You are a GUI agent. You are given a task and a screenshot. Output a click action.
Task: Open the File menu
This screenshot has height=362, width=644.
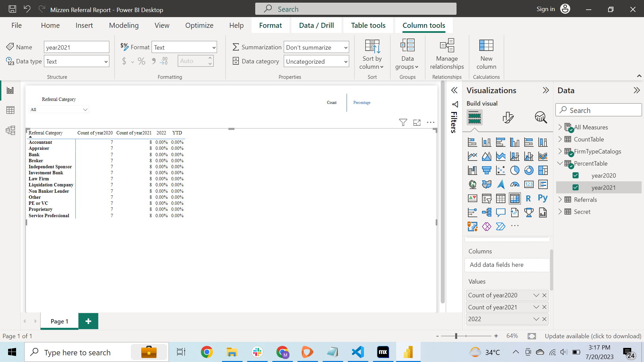[x=16, y=25]
